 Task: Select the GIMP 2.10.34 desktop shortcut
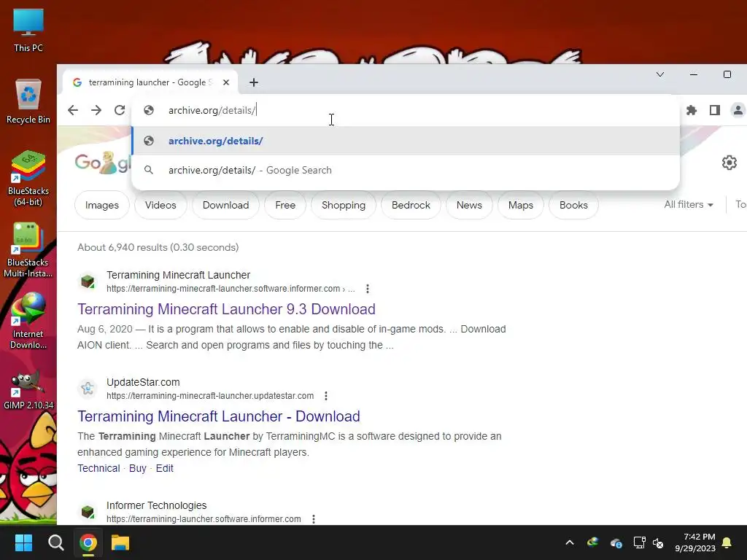[x=28, y=391]
